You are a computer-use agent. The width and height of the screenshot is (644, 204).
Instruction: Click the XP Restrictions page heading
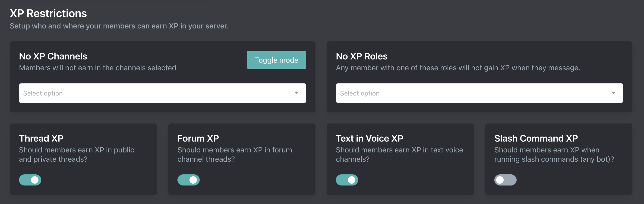tap(48, 13)
